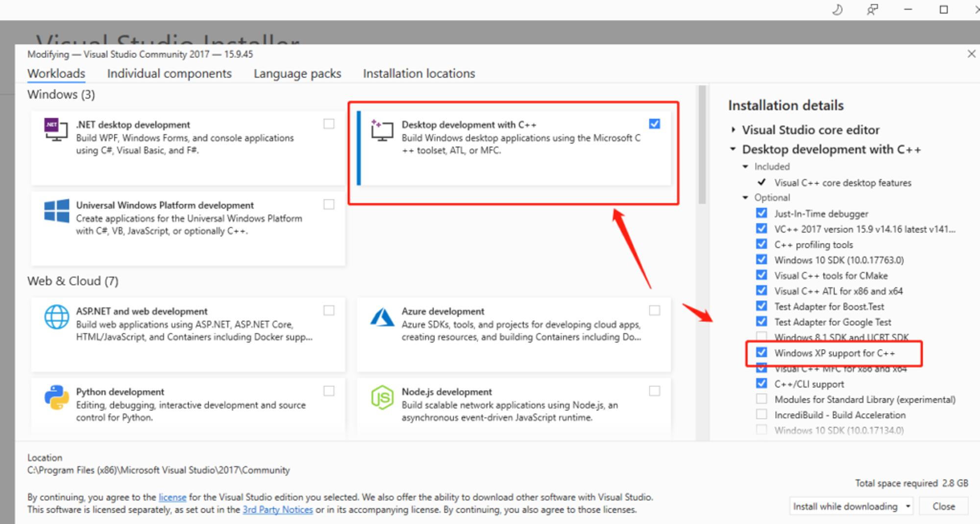Image resolution: width=980 pixels, height=524 pixels.
Task: Open the Install while downloading dropdown
Action: pyautogui.click(x=852, y=506)
